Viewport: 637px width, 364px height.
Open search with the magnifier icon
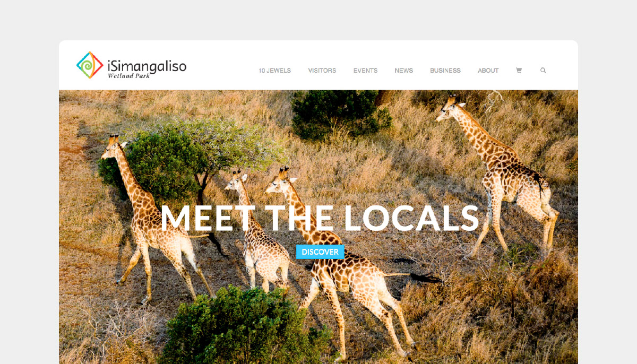pos(543,70)
